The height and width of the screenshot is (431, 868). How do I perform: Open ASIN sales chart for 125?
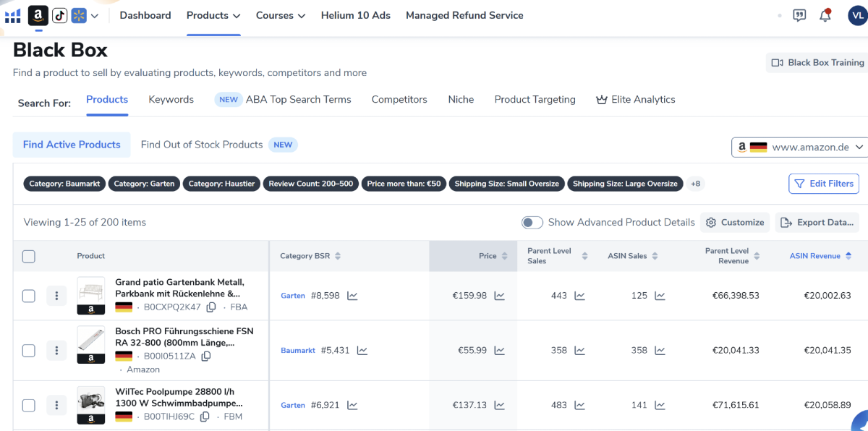tap(660, 296)
